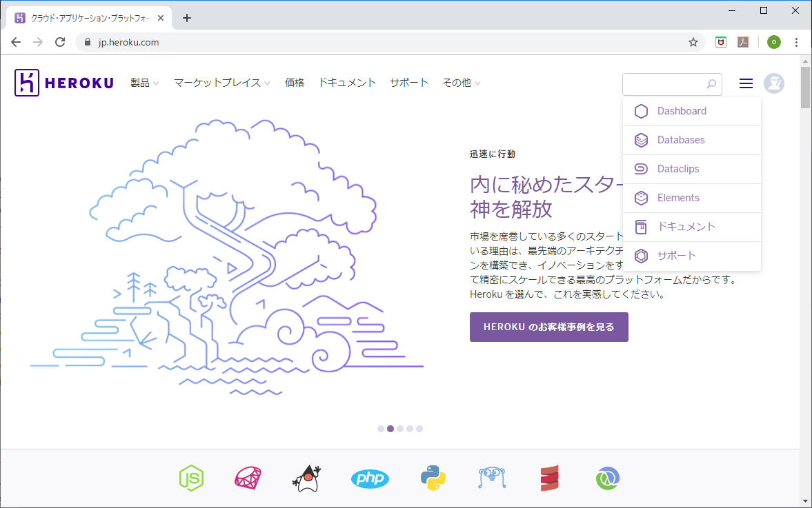Click the ドキュメント book icon in dropdown
812x508 pixels.
click(x=641, y=227)
